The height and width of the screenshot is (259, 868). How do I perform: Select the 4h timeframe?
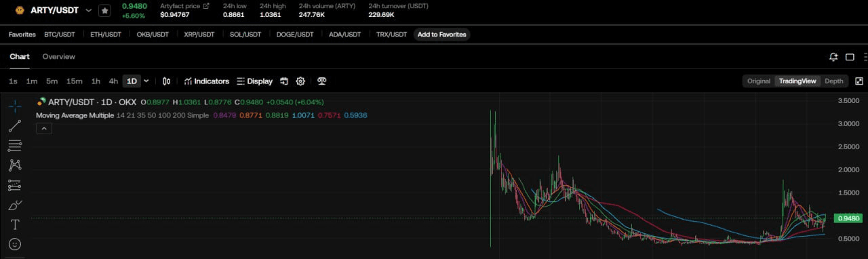pos(113,81)
